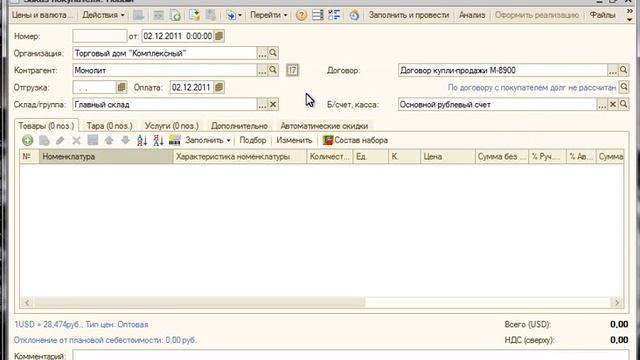
Task: Click the move row up arrow icon
Action: (x=109, y=140)
